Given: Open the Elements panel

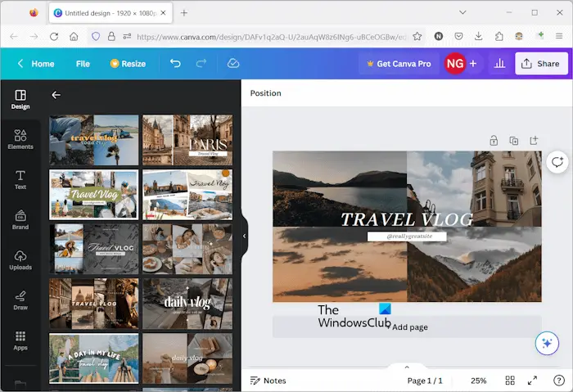Looking at the screenshot, I should click(x=20, y=139).
